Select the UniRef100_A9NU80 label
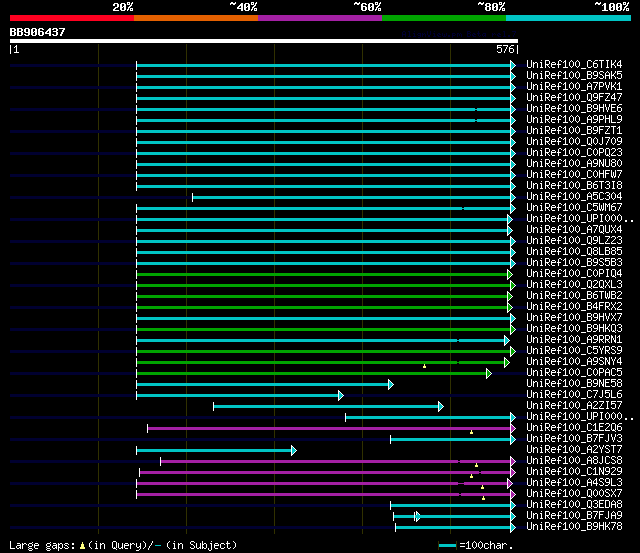 click(574, 164)
